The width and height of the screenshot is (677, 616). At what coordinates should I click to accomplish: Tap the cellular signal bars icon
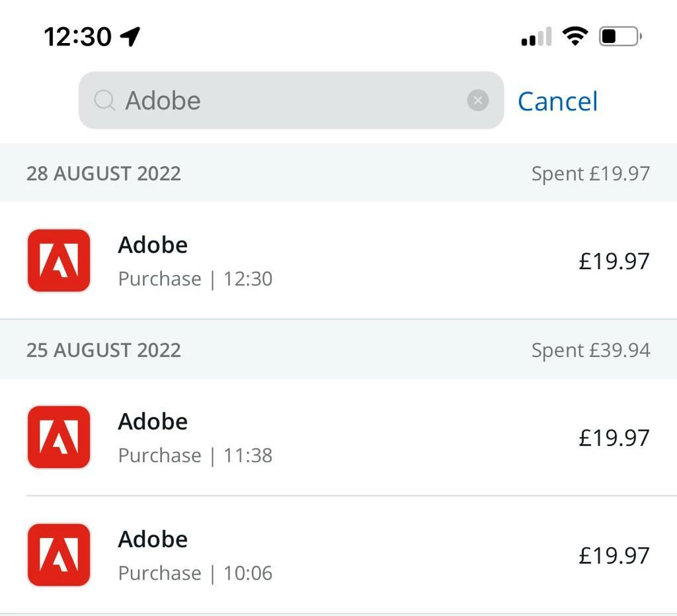pyautogui.click(x=536, y=36)
